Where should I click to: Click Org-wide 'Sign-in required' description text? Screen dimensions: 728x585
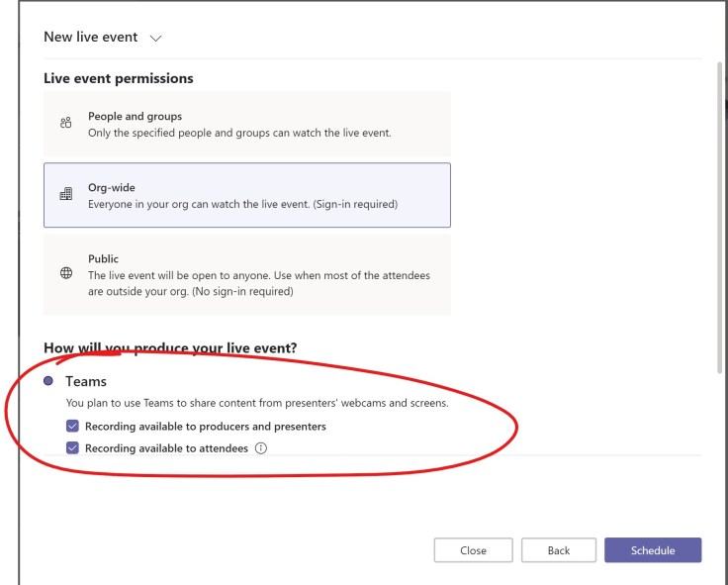click(242, 204)
